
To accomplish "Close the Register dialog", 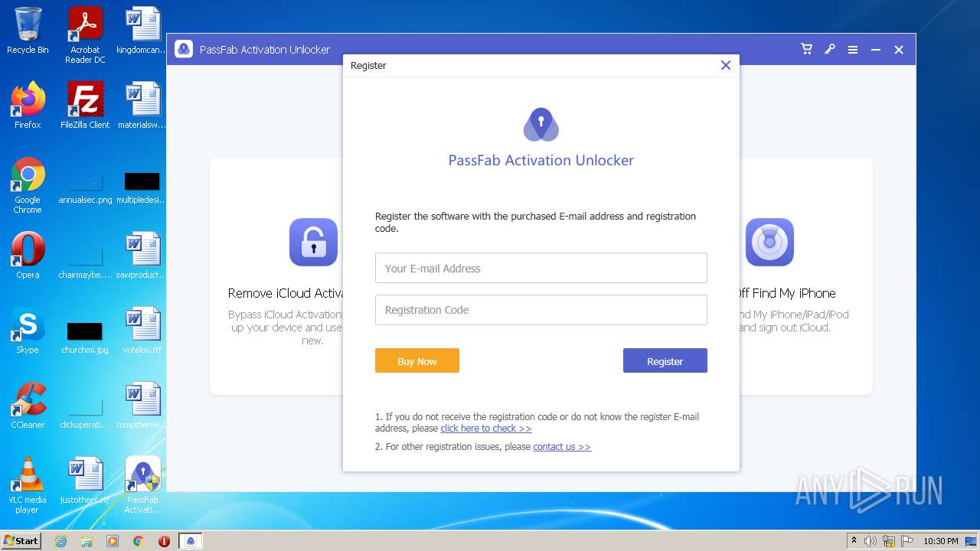I will tap(726, 65).
